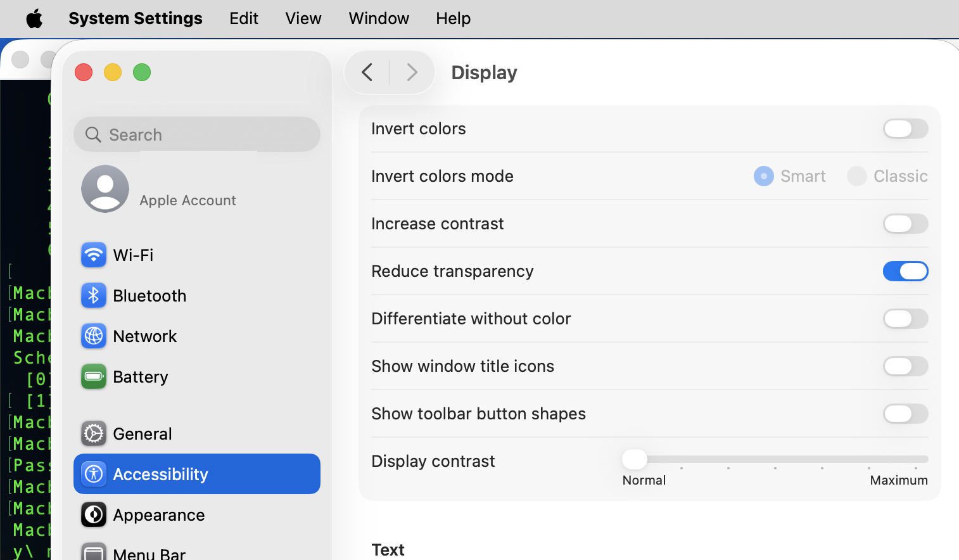The height and width of the screenshot is (560, 959).
Task: Click the Apple Account avatar
Action: point(105,189)
